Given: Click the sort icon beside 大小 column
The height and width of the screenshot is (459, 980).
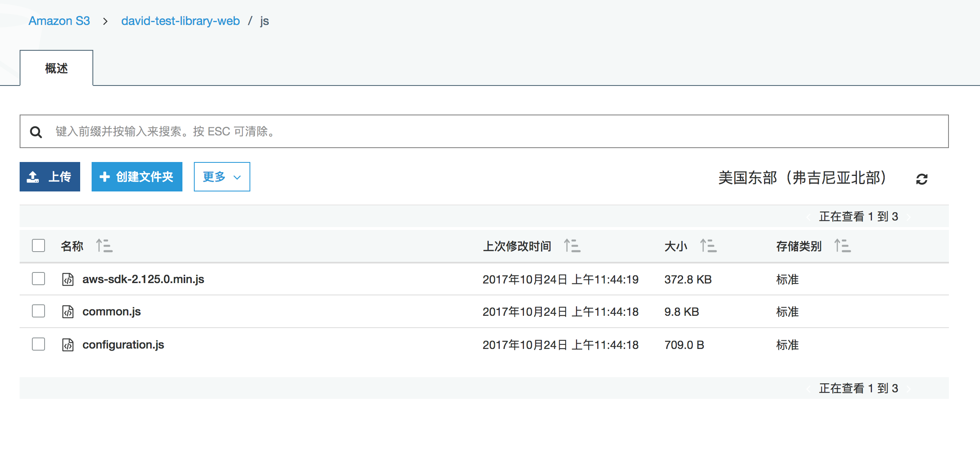Looking at the screenshot, I should click(x=708, y=246).
